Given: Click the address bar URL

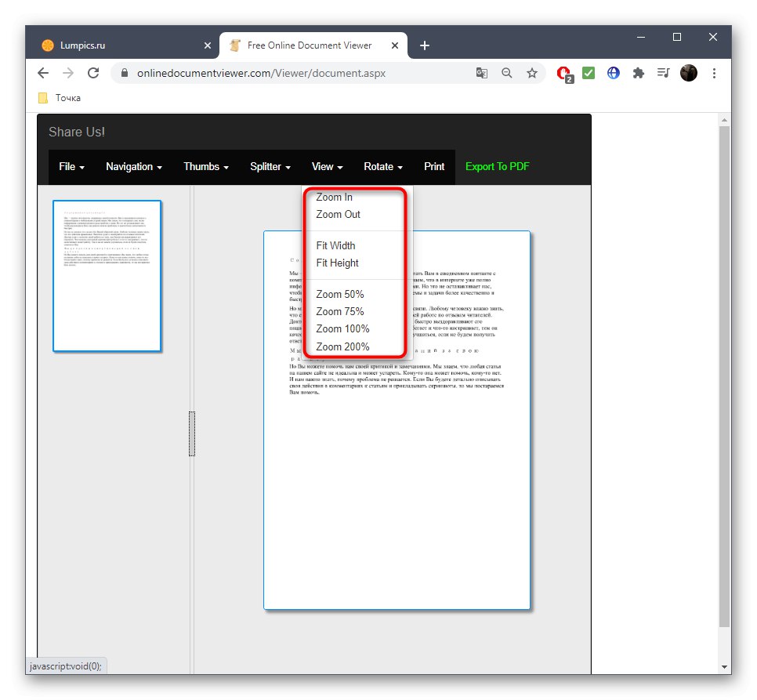Looking at the screenshot, I should tap(261, 73).
